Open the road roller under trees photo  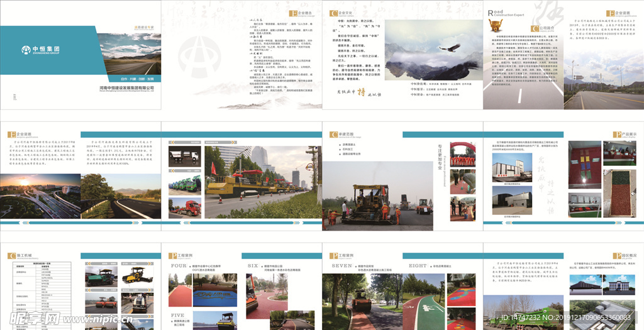tap(362, 302)
